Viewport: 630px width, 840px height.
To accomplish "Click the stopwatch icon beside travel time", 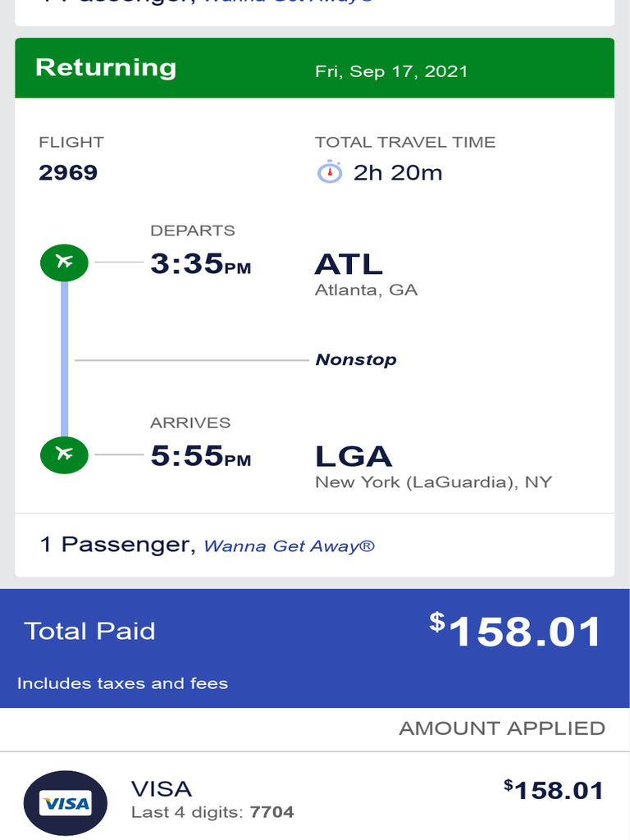I will [x=329, y=172].
